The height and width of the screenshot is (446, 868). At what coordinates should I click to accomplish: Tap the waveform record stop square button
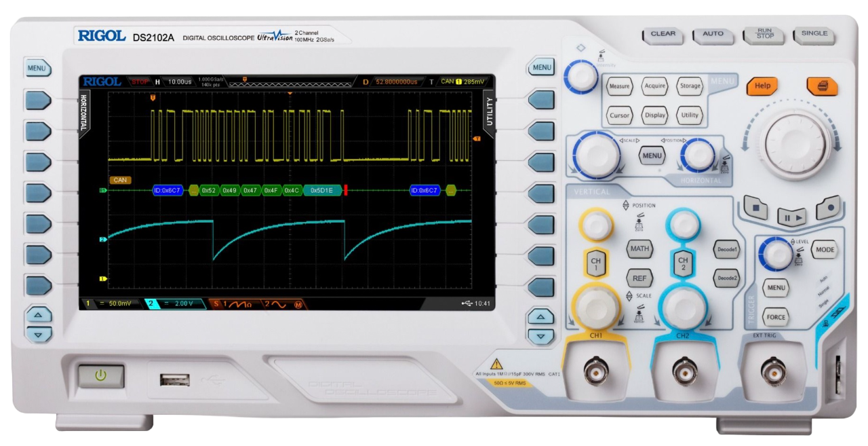click(755, 208)
